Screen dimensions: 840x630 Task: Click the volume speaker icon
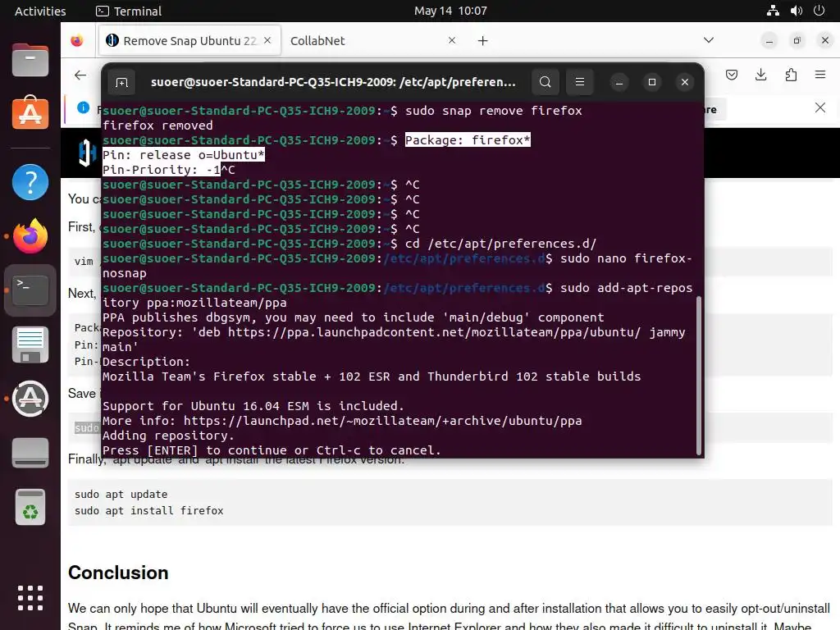click(796, 11)
